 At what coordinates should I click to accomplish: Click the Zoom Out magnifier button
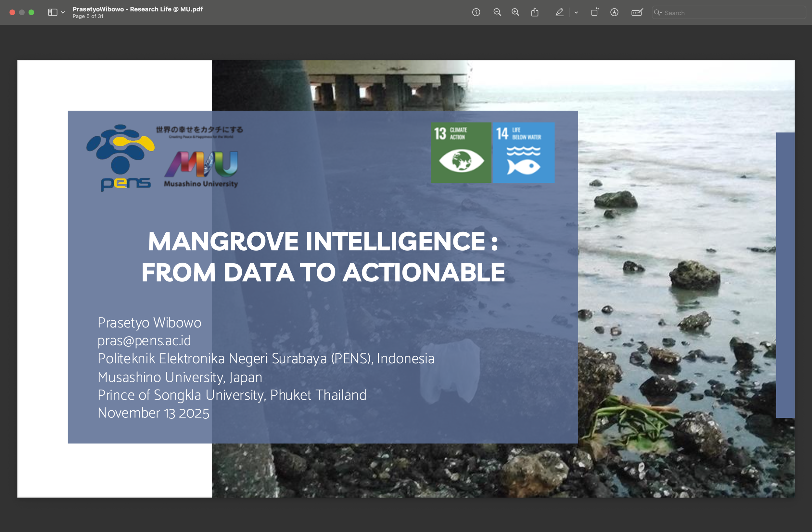coord(497,13)
